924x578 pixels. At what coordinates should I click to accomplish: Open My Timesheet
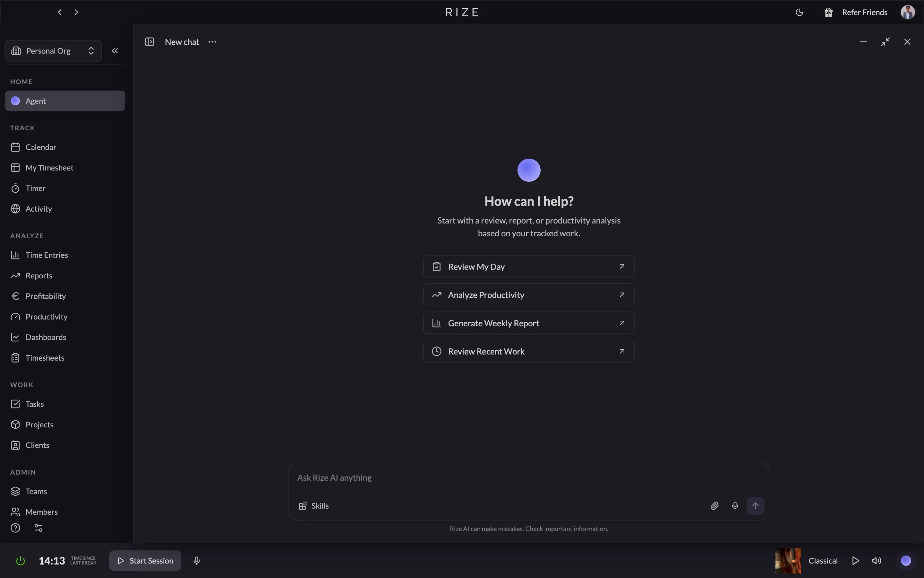(x=65, y=168)
